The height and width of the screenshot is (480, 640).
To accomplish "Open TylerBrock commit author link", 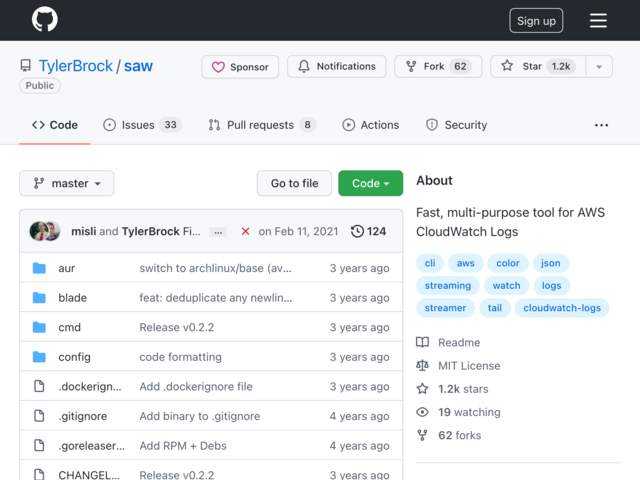I will click(x=151, y=231).
